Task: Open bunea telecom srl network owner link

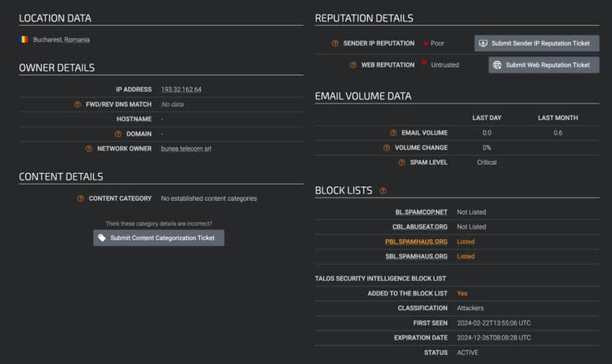Action: point(186,149)
